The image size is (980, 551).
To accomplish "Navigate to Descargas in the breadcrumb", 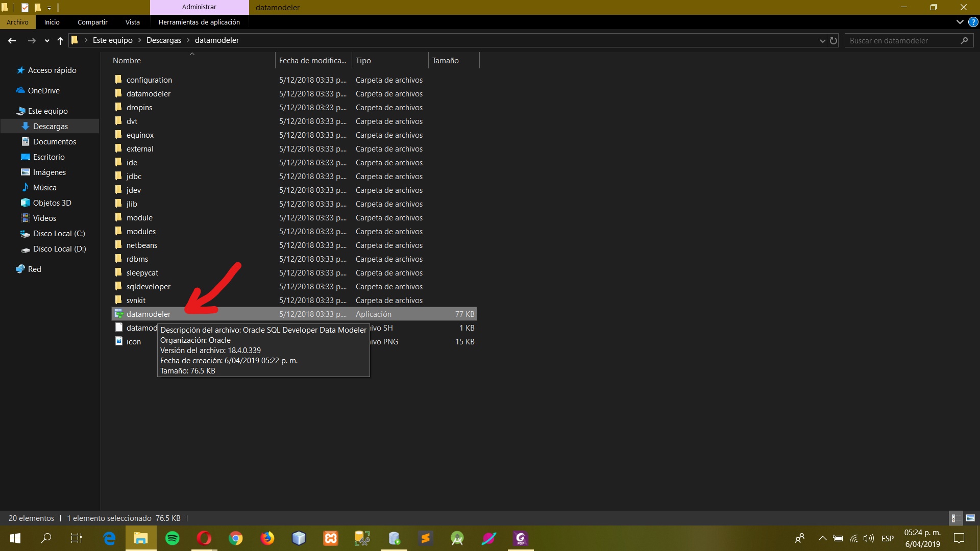I will coord(163,40).
